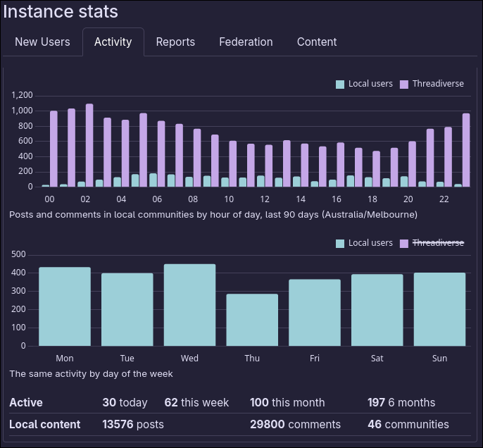This screenshot has width=483, height=448.
Task: Click teal swatch beside hourly chart Local users
Action: point(340,85)
